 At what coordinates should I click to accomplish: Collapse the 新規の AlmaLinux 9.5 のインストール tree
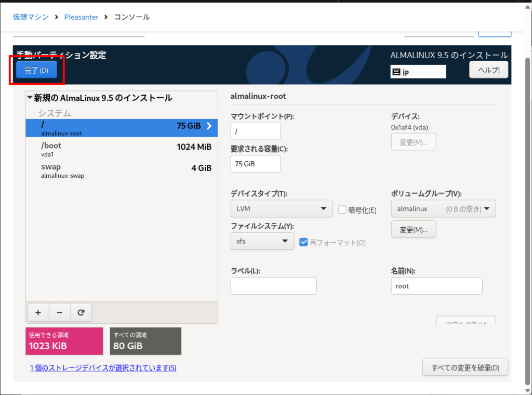point(30,98)
